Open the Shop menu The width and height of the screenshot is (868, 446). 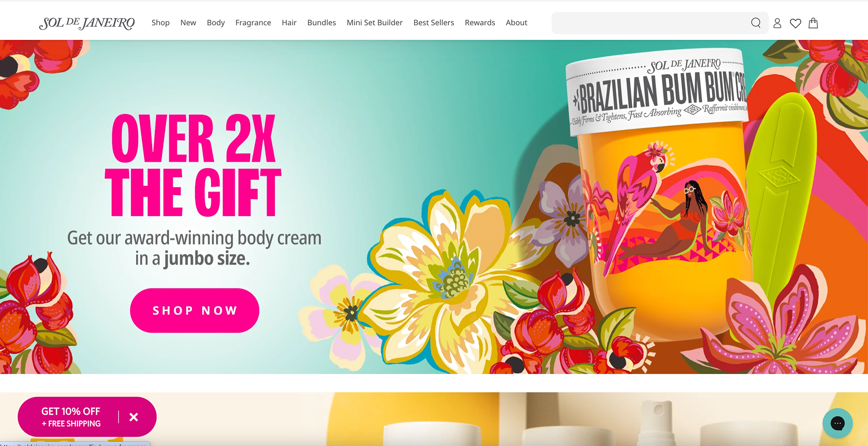tap(160, 23)
